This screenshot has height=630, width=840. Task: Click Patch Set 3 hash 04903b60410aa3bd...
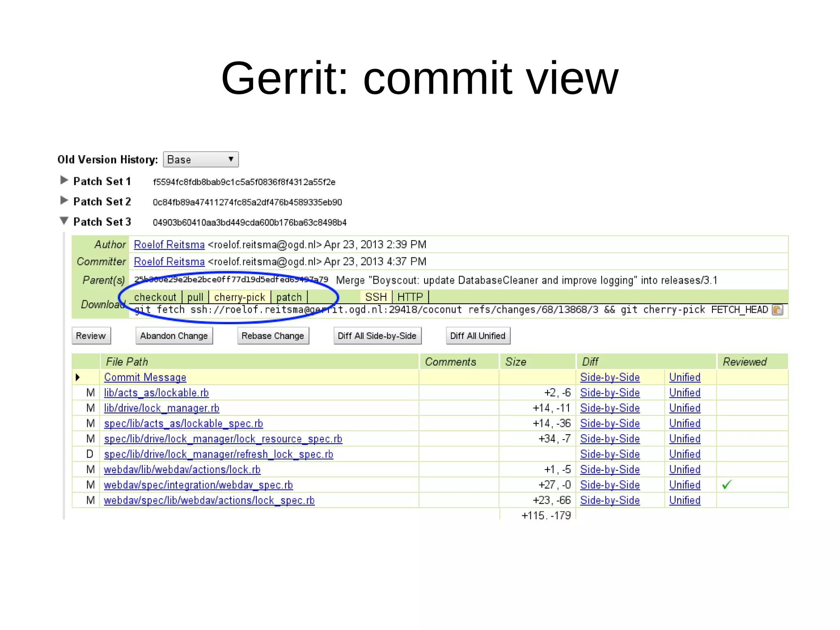(249, 222)
